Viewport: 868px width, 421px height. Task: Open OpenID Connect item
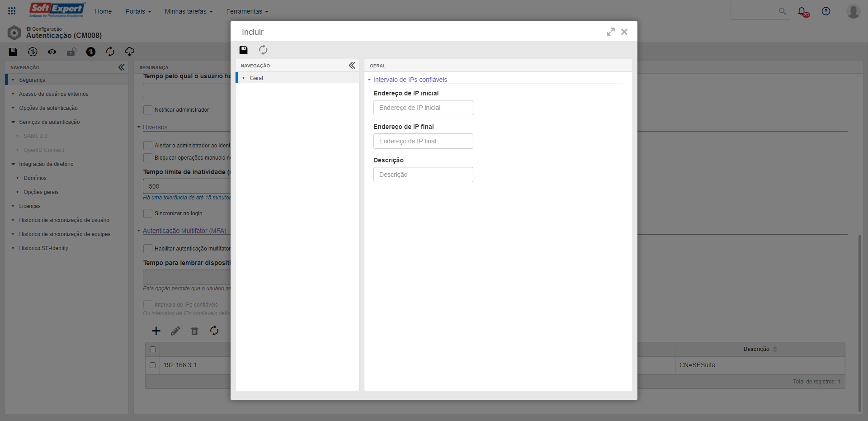(x=44, y=150)
